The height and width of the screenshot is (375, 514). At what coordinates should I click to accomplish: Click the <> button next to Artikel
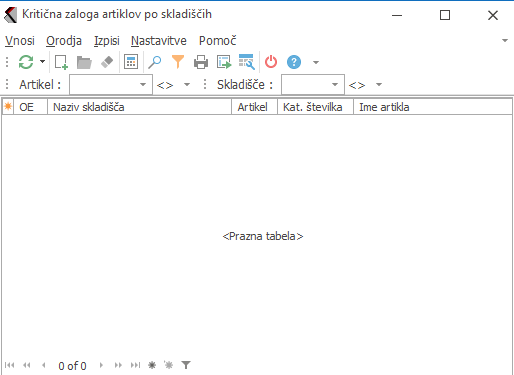[x=165, y=85]
